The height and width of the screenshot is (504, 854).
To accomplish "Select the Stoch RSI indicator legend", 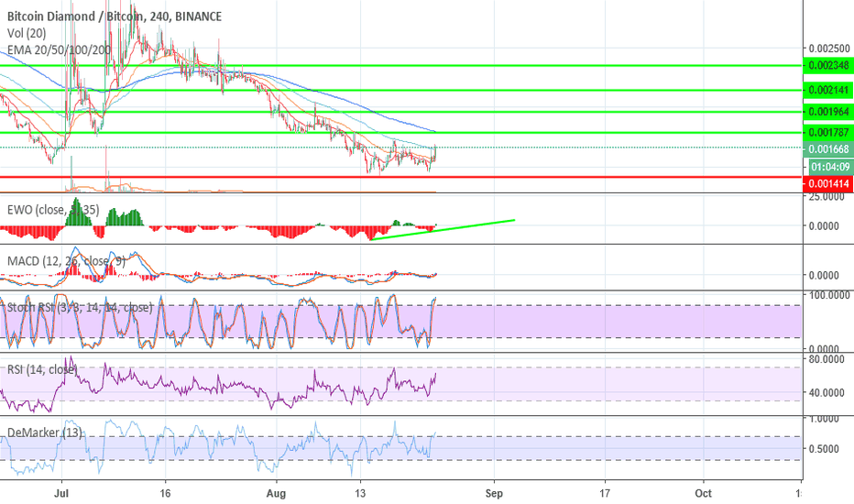I will click(x=80, y=307).
